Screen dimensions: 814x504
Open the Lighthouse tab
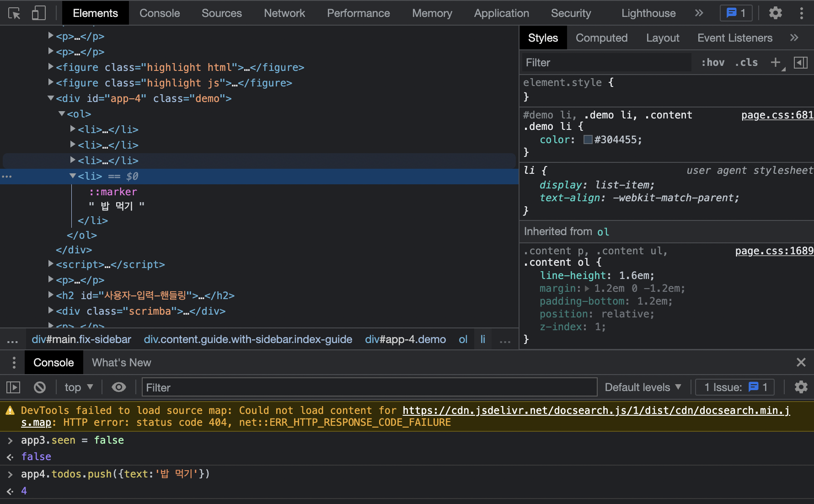click(648, 13)
